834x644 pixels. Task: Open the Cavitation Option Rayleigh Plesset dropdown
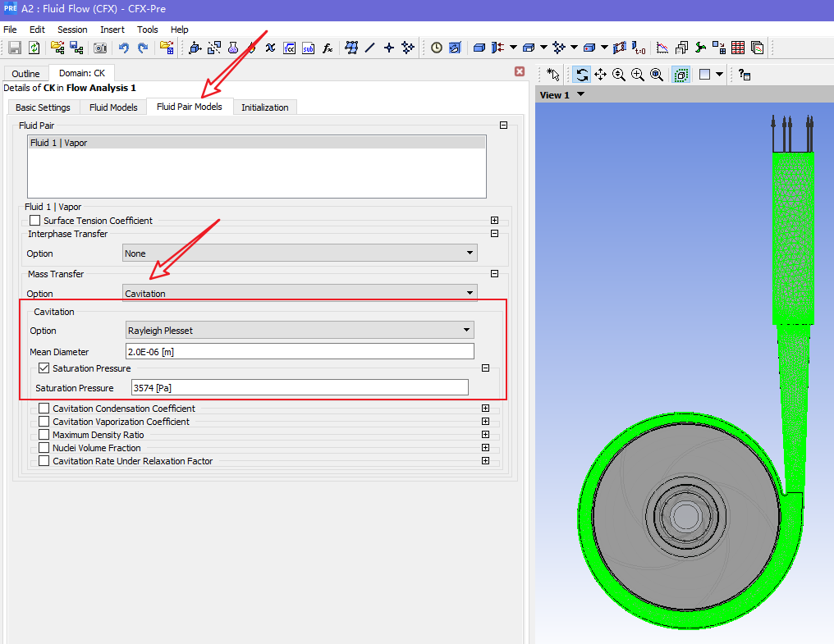[300, 330]
